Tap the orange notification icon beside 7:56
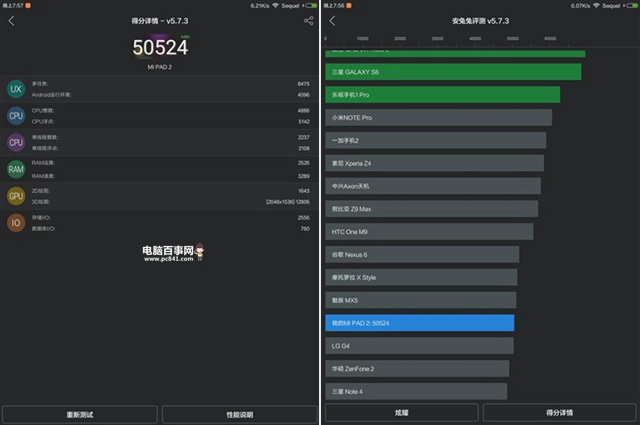Image resolution: width=640 pixels, height=425 pixels. point(349,5)
